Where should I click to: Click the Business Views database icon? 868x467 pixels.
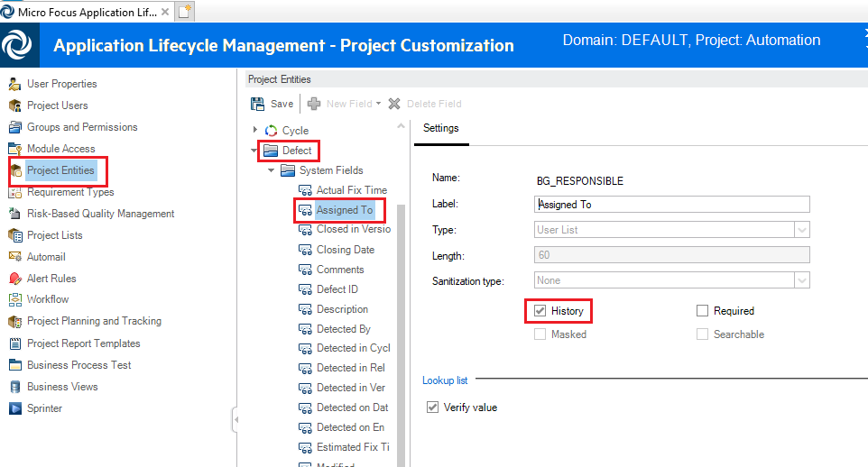[14, 387]
